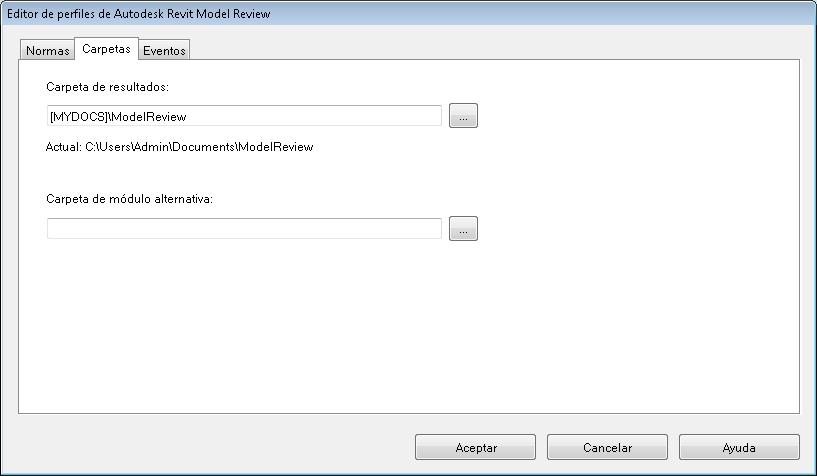Click the 'Actual:' prefix label
The width and height of the screenshot is (817, 476).
(63, 147)
